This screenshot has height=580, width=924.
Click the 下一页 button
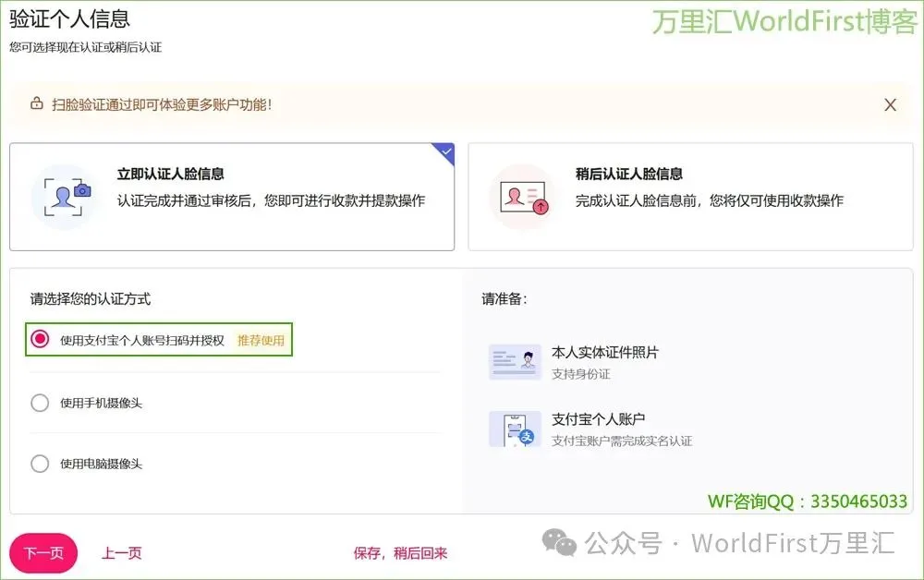tap(43, 550)
